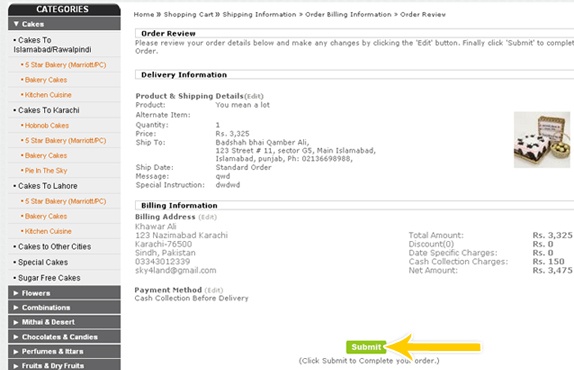Go to Home breadcrumb link

144,15
